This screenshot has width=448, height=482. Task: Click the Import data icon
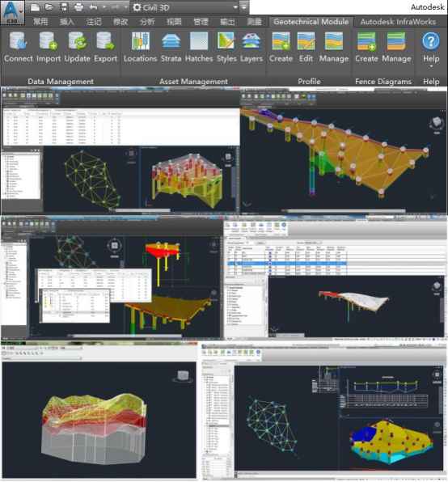(49, 41)
